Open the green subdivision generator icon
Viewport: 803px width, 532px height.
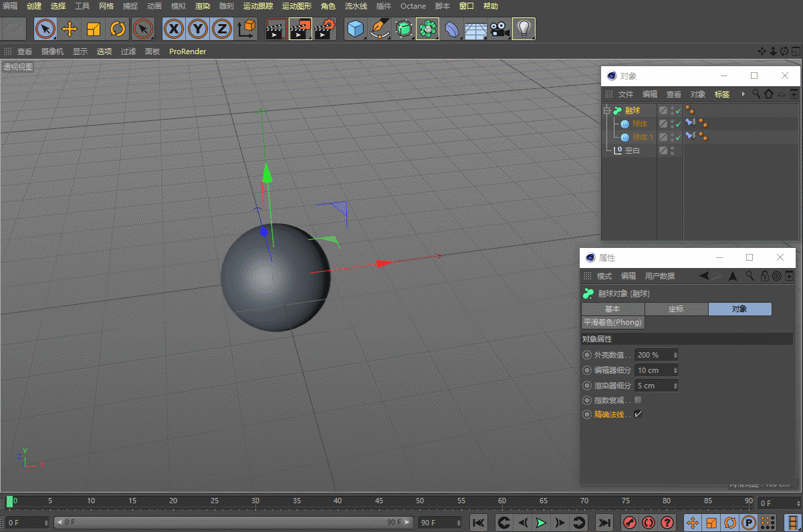(x=404, y=29)
